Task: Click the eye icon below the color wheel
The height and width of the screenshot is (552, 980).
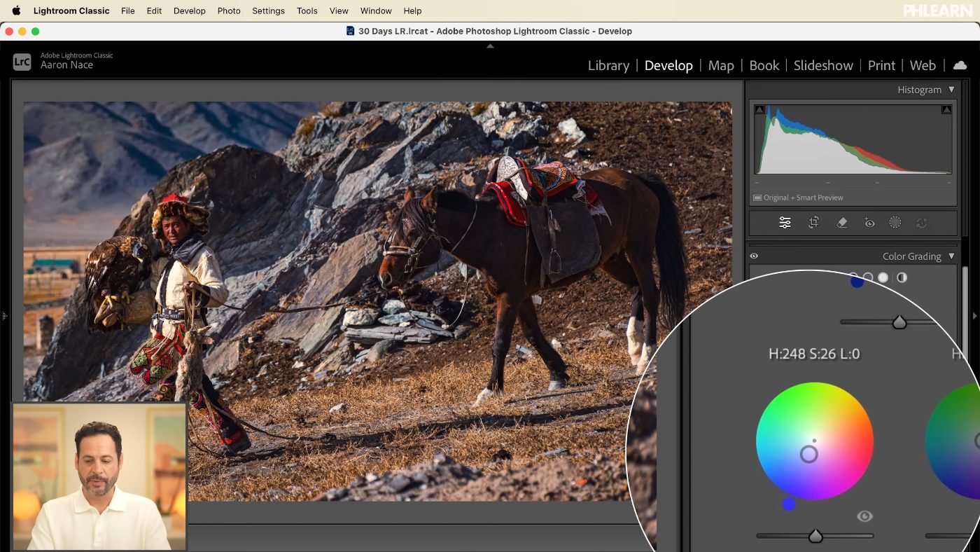Action: [x=864, y=516]
